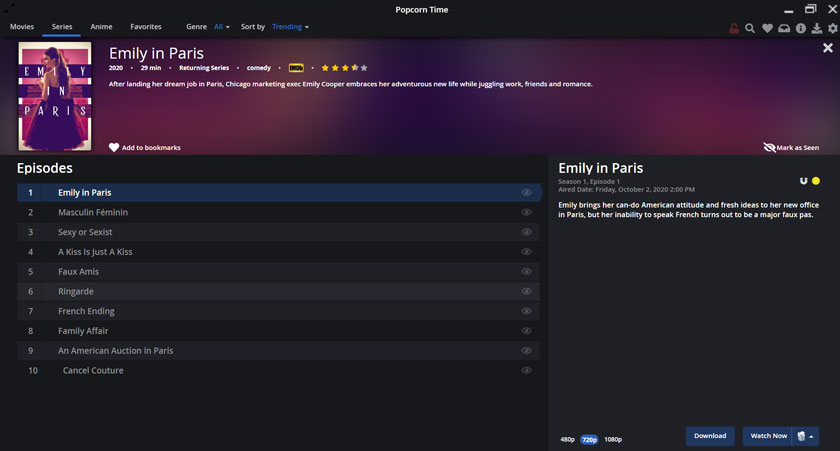Image resolution: width=840 pixels, height=451 pixels.
Task: Click the Watch Now button
Action: 769,436
